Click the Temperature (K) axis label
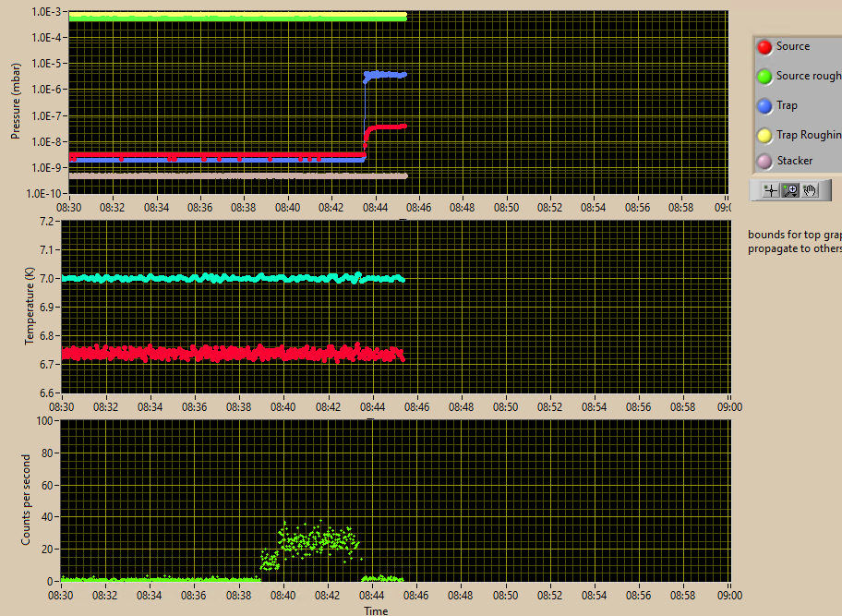The height and width of the screenshot is (616, 842). [29, 306]
